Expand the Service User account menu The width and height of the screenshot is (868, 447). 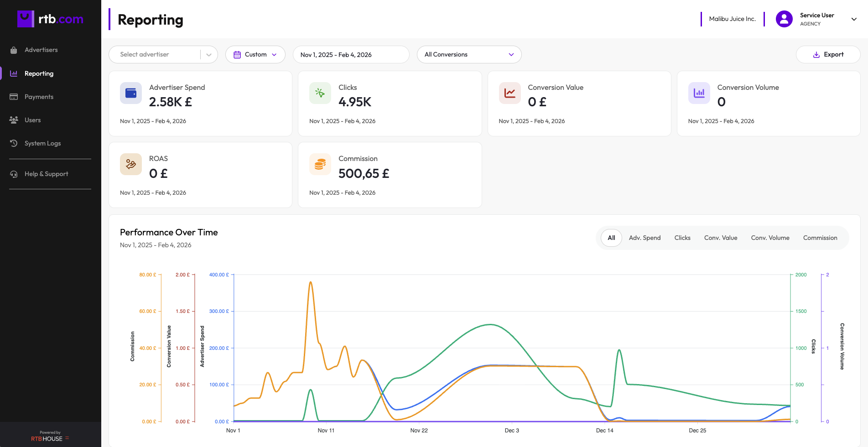point(854,19)
